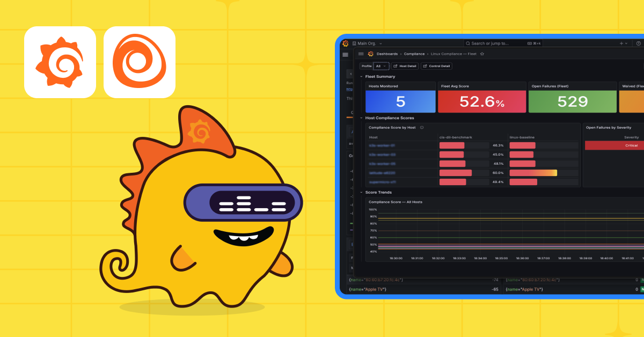Open the plus New menu dropdown

click(623, 43)
